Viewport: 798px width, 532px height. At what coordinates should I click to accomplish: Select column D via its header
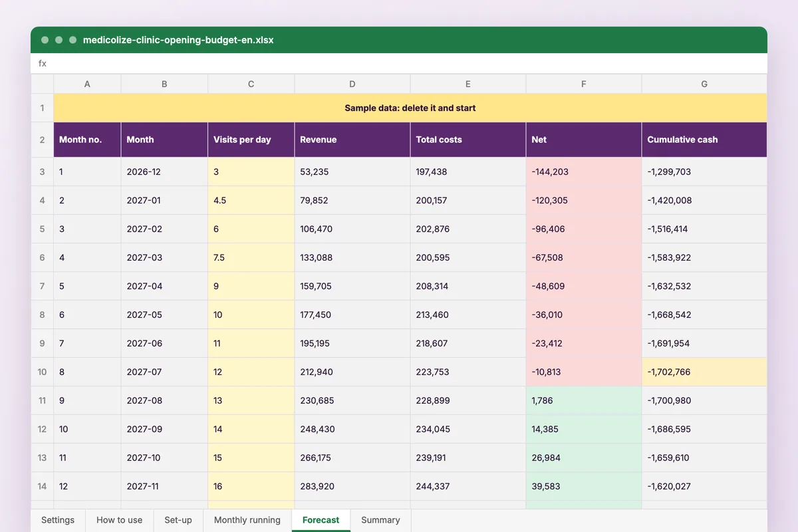tap(352, 84)
